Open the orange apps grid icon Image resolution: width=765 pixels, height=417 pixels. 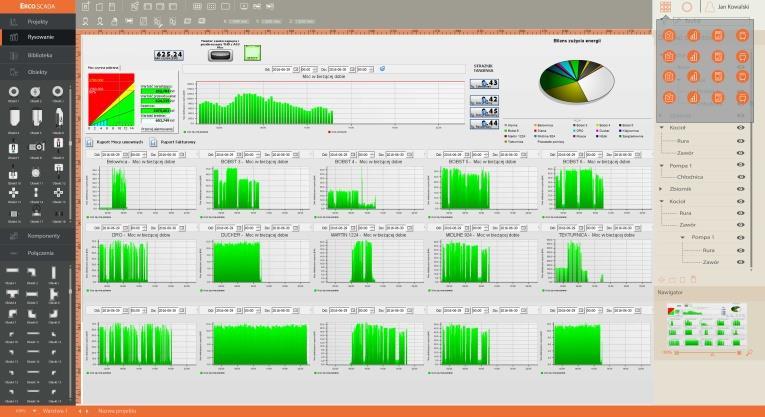665,7
